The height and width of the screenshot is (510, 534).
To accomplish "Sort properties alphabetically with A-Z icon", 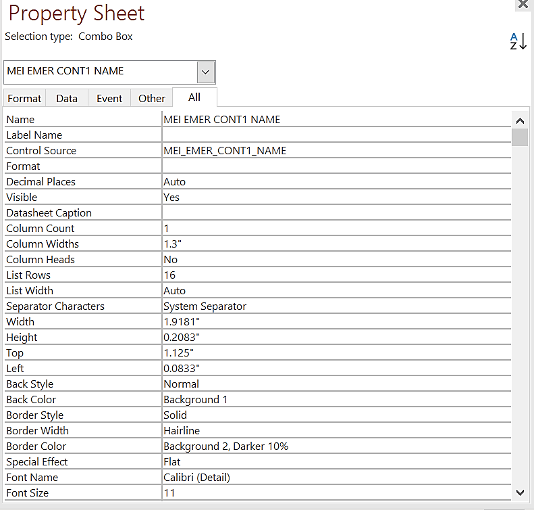I will coord(518,41).
